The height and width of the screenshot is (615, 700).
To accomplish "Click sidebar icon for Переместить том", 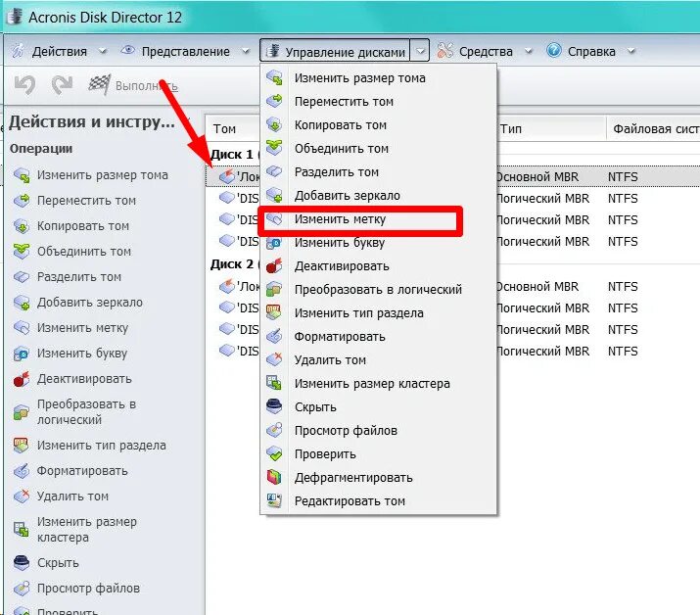I will 21,201.
